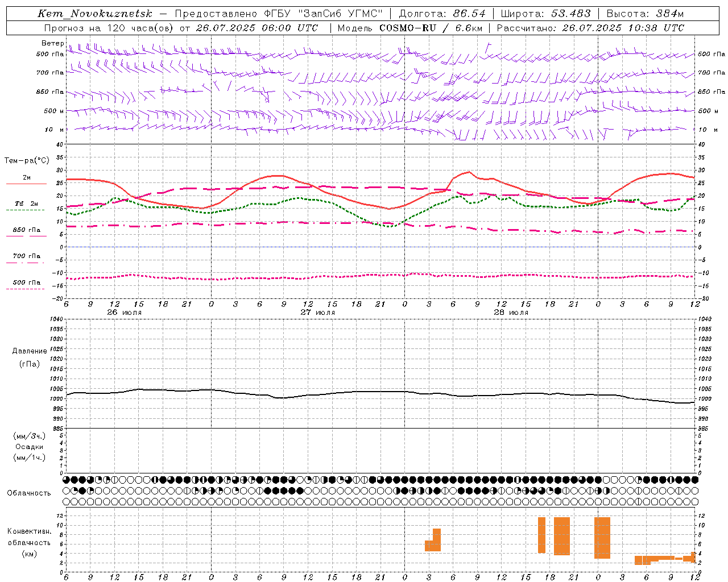Click the dotted magenta line sample under '500 гПа' legend
This screenshot has width=728, height=582.
[x=25, y=289]
